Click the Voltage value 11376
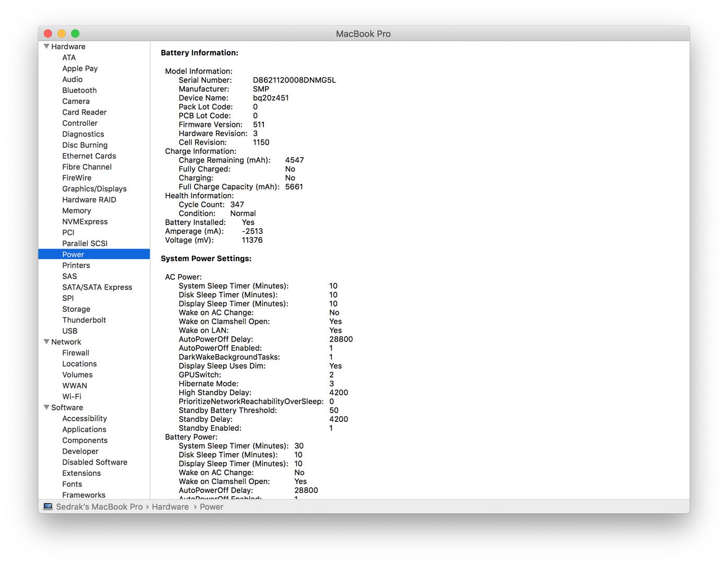Screen dimensions: 728x564 (252, 240)
